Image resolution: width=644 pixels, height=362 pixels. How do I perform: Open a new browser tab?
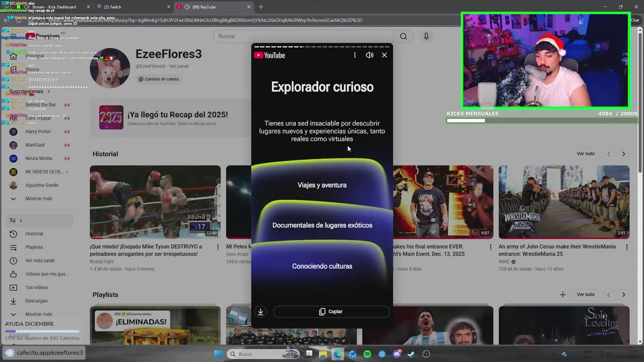[261, 7]
